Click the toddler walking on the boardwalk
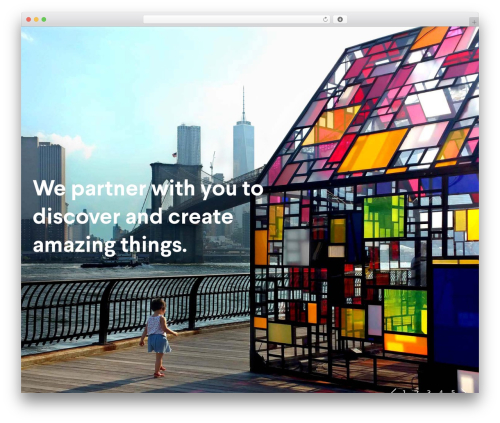The height and width of the screenshot is (423, 500). click(x=157, y=337)
